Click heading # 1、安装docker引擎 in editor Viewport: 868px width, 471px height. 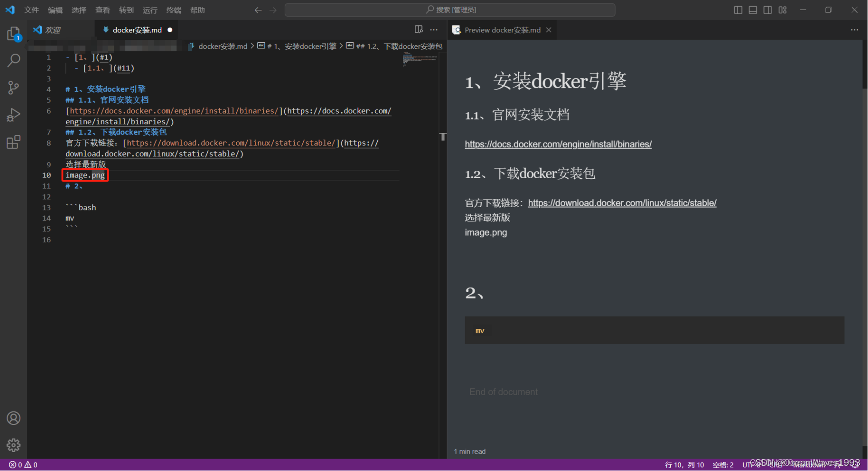[105, 89]
